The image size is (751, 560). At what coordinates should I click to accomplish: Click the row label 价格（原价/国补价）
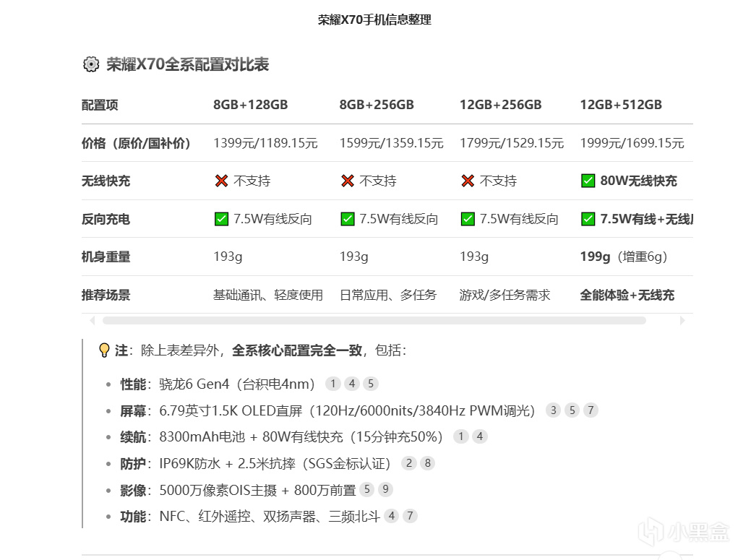tap(136, 143)
